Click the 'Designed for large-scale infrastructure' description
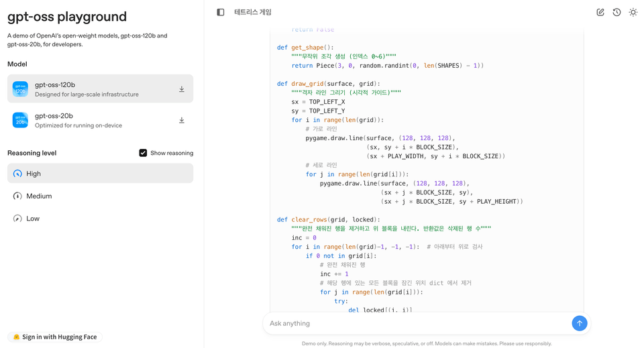This screenshot has height=348, width=644. 87,95
